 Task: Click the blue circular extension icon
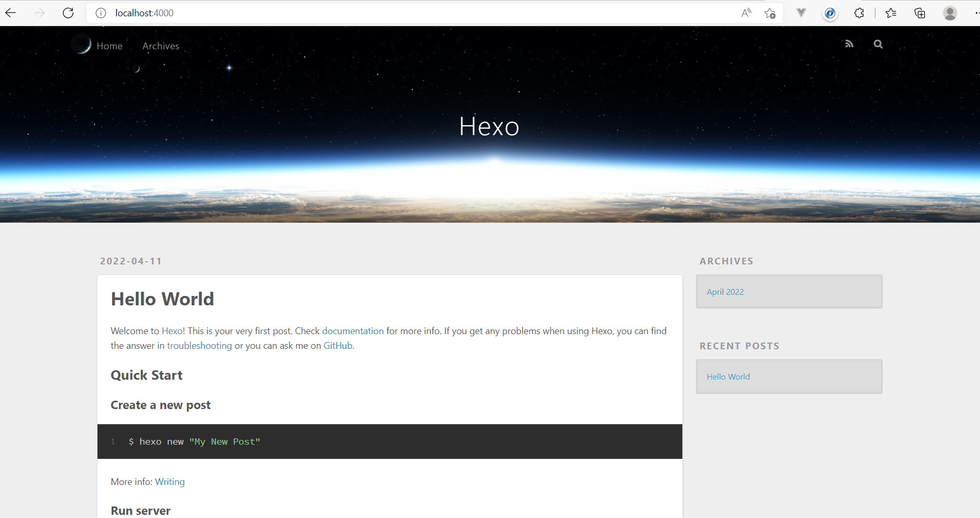[830, 13]
